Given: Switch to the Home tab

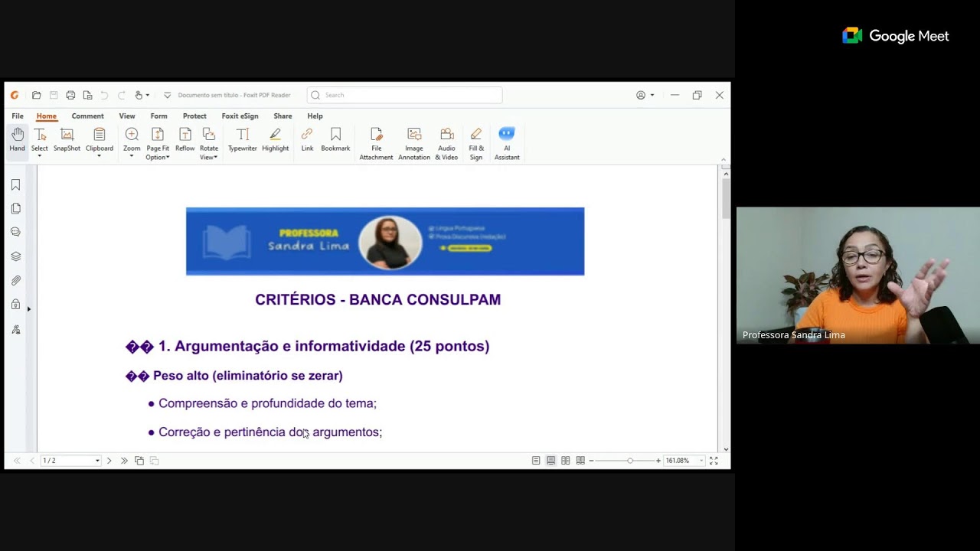Looking at the screenshot, I should click(47, 116).
